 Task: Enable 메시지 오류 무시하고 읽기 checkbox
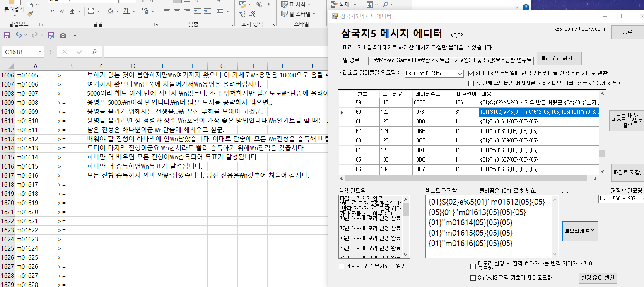tap(342, 266)
